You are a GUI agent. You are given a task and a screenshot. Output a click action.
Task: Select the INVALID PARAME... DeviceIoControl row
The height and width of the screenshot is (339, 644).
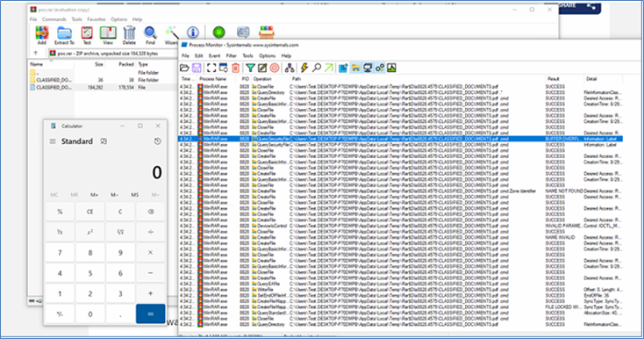coord(400,226)
